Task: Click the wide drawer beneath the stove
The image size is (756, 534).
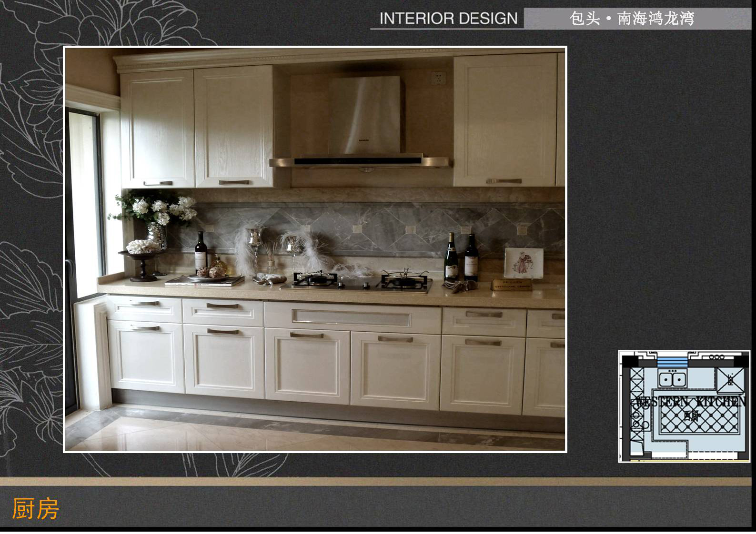Action: coord(352,317)
